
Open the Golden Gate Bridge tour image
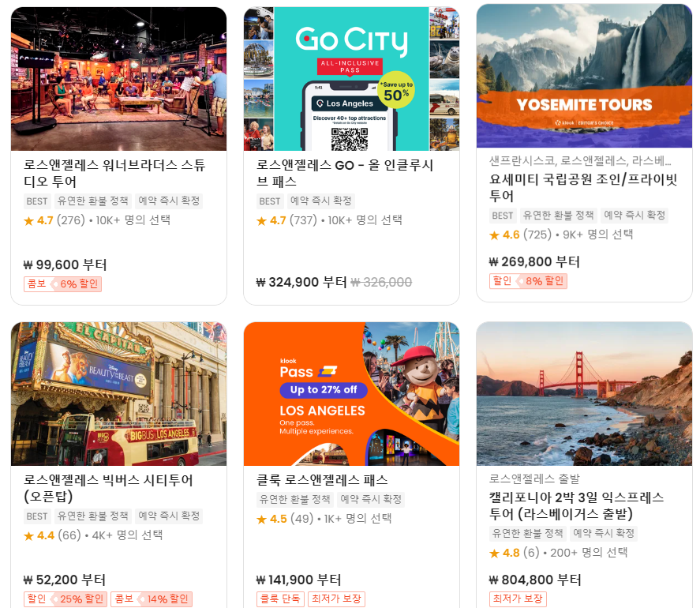point(584,393)
